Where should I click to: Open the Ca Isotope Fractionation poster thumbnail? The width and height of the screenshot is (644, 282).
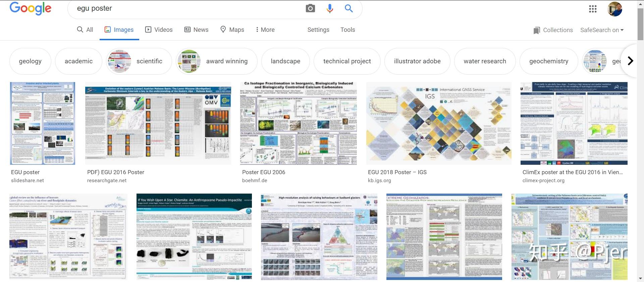coord(299,123)
